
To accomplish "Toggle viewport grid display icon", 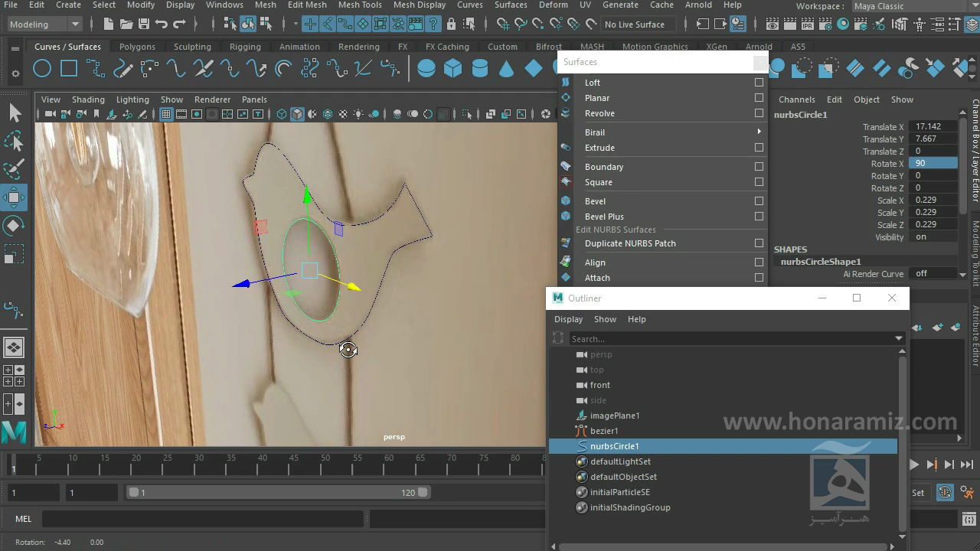I will tap(165, 114).
